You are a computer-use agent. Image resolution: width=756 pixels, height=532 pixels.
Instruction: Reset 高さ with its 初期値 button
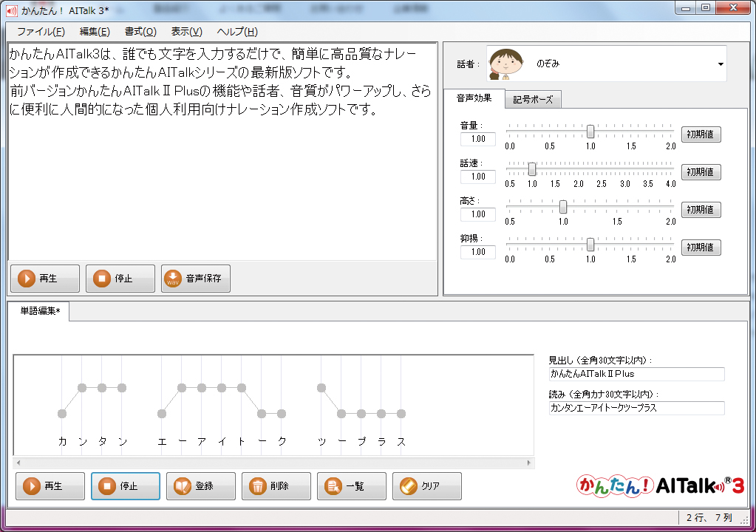pos(701,210)
